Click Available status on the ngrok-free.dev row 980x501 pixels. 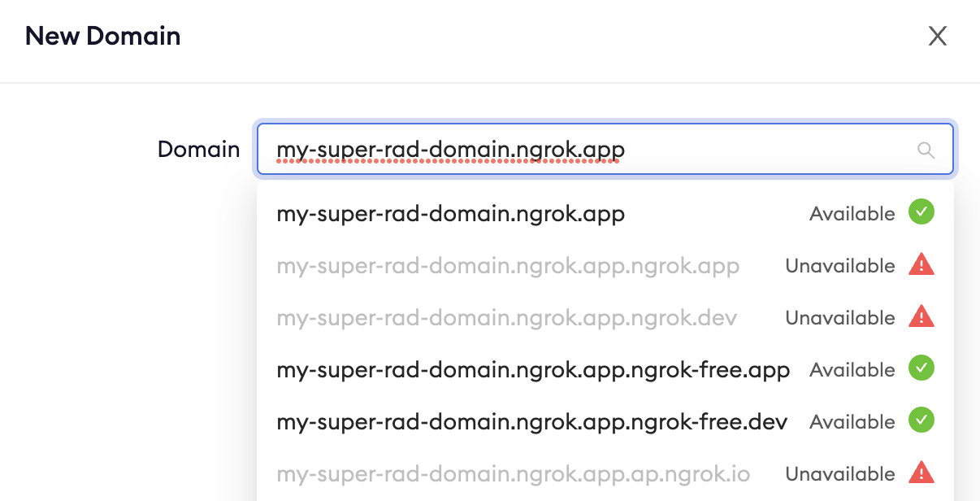pyautogui.click(x=852, y=422)
